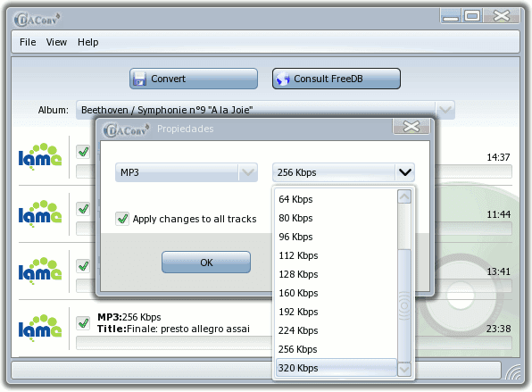Click the Convert button
Viewport: 532px width, 392px height.
click(194, 79)
